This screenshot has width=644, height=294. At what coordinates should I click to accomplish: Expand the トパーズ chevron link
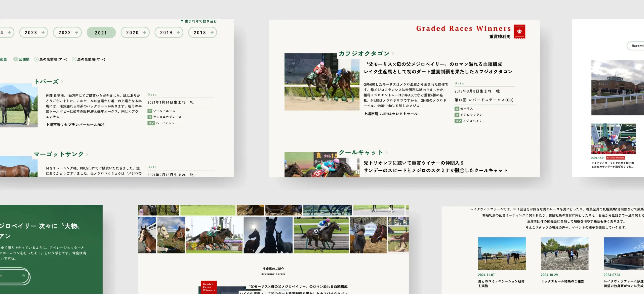pyautogui.click(x=62, y=82)
